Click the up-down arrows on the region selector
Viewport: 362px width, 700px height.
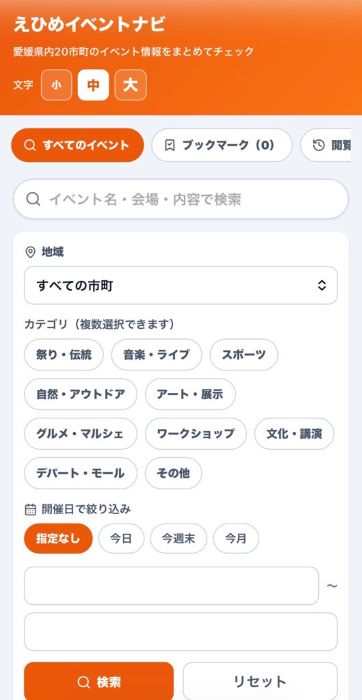pos(322,286)
